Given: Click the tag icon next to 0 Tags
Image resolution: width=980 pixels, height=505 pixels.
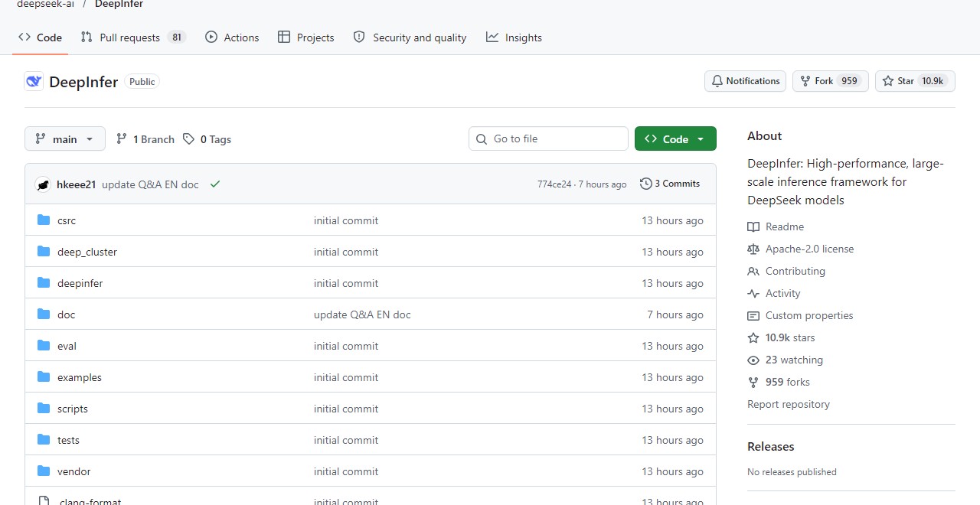Looking at the screenshot, I should click(188, 139).
